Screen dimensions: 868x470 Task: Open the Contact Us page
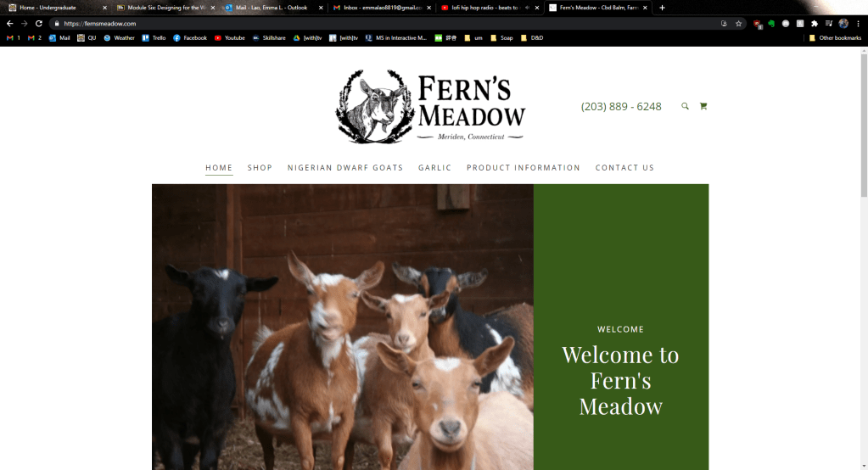[624, 168]
